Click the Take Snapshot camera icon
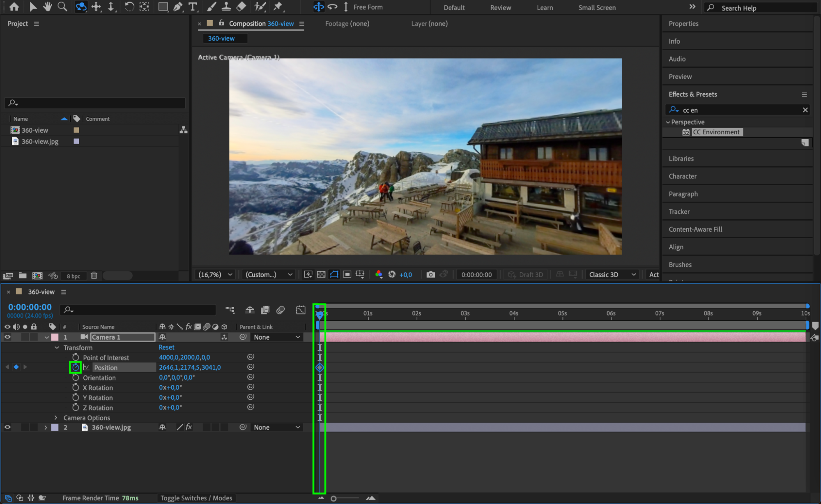This screenshot has height=504, width=821. coord(430,274)
